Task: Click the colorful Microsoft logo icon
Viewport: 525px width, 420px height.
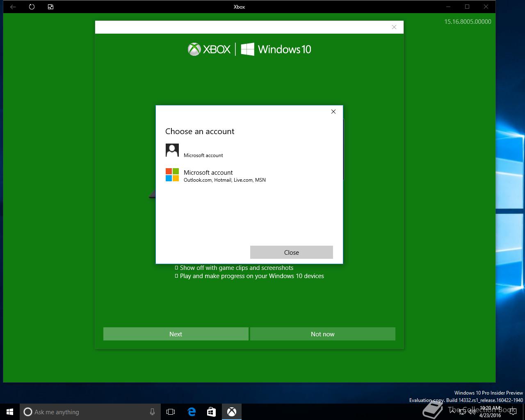Action: click(172, 175)
